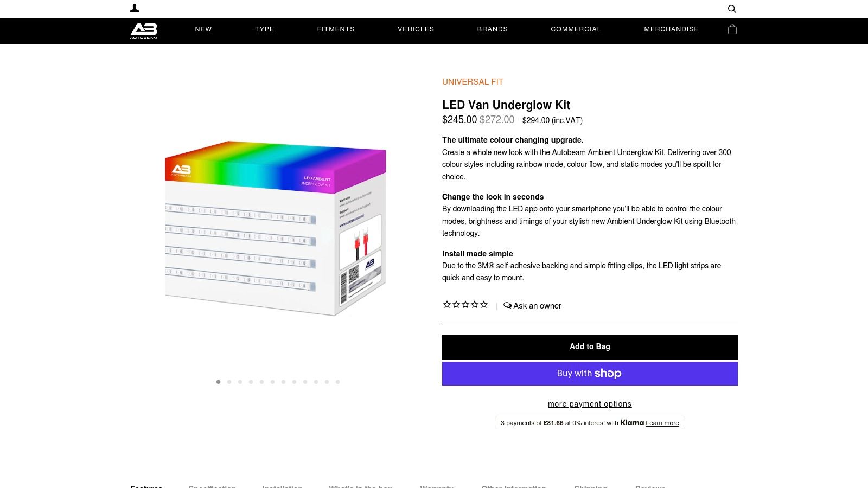
Task: Rate the product with the first star
Action: click(446, 305)
